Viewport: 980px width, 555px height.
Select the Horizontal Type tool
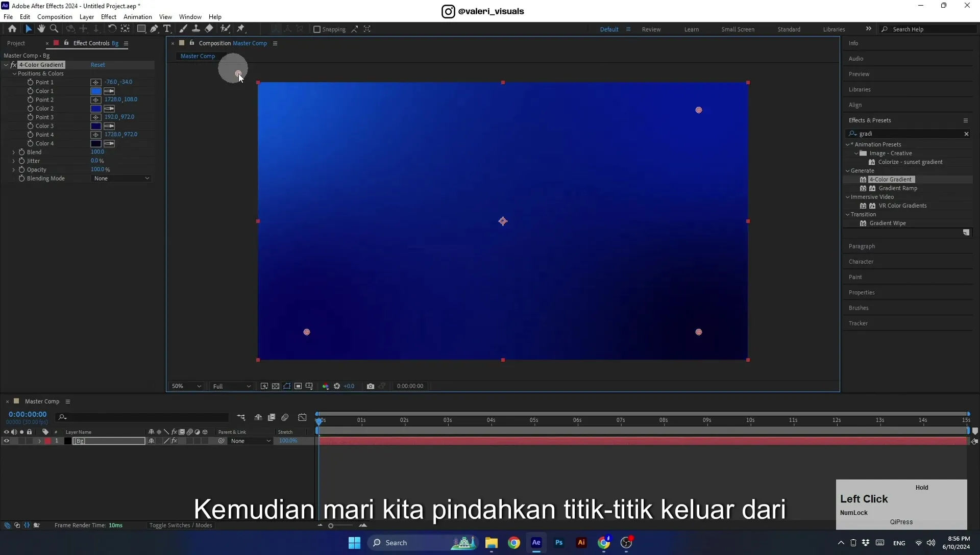pyautogui.click(x=167, y=29)
